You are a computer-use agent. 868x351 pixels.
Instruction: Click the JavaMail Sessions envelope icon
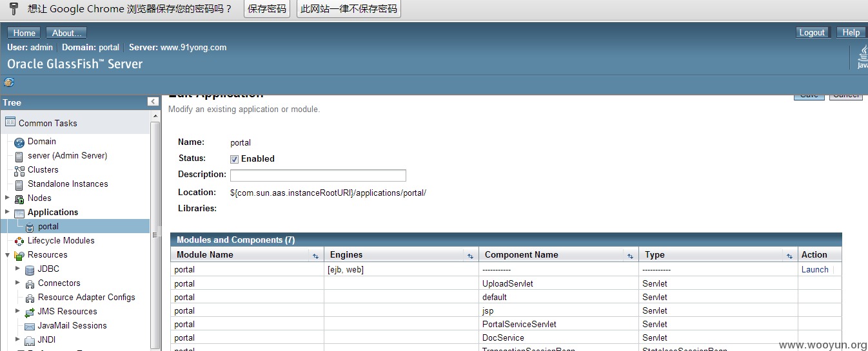tap(30, 327)
